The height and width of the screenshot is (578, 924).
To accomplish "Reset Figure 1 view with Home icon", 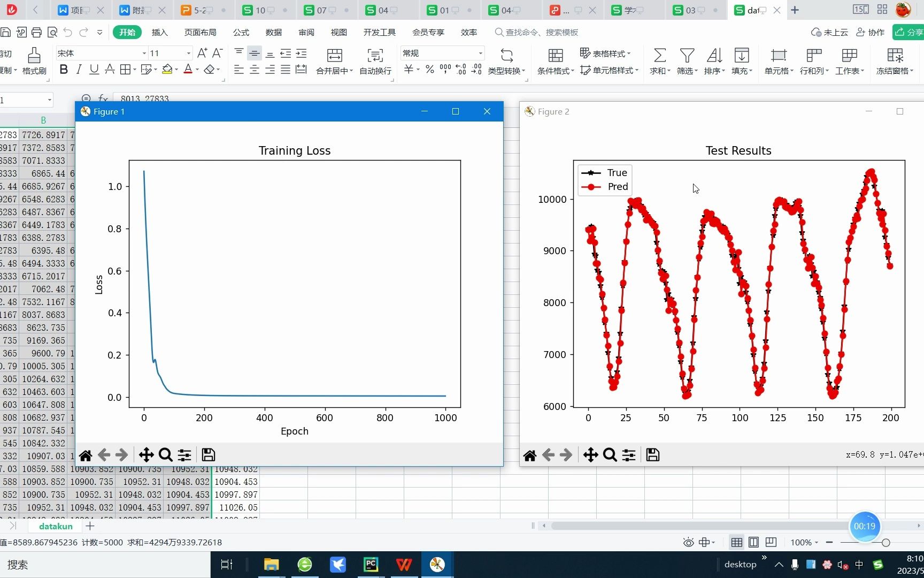I will (86, 455).
